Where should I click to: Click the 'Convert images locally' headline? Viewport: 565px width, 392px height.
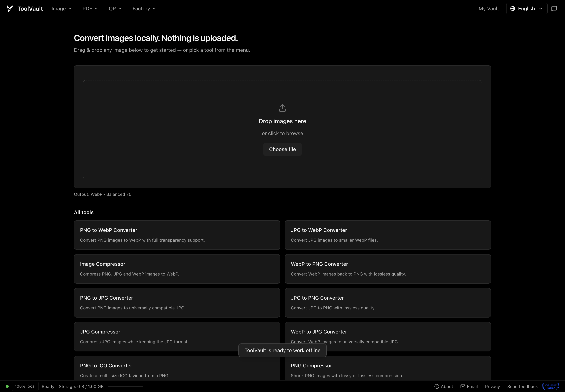156,38
